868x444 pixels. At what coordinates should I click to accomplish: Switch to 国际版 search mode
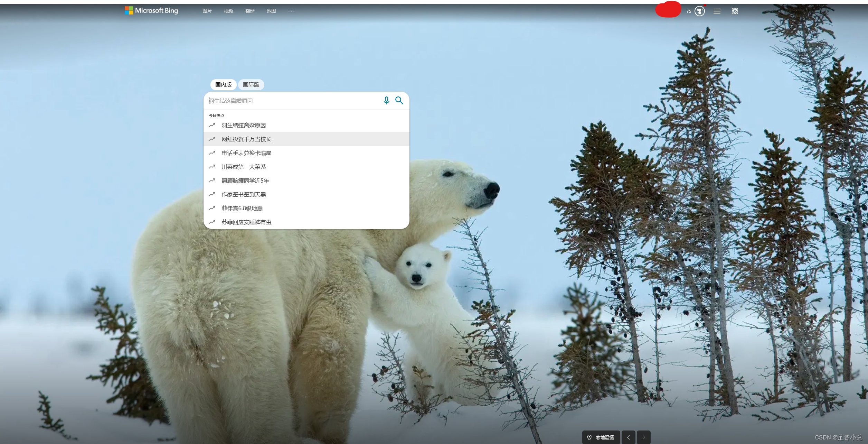click(251, 85)
